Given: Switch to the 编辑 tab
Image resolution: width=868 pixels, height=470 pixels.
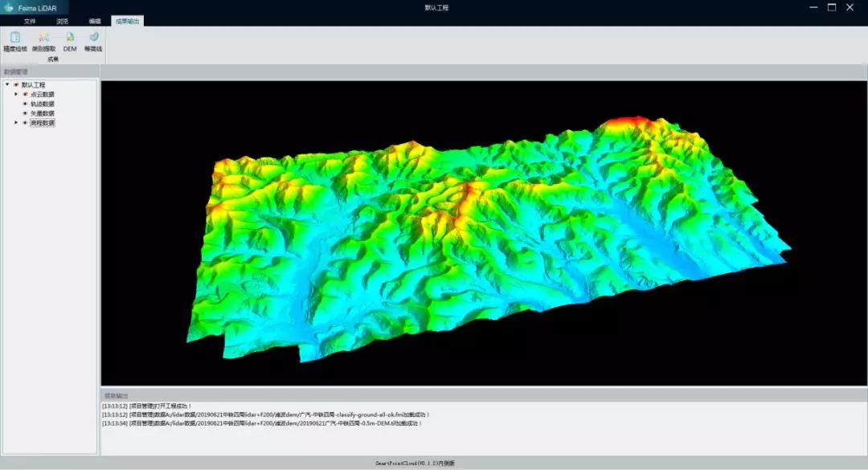Looking at the screenshot, I should click(x=95, y=21).
